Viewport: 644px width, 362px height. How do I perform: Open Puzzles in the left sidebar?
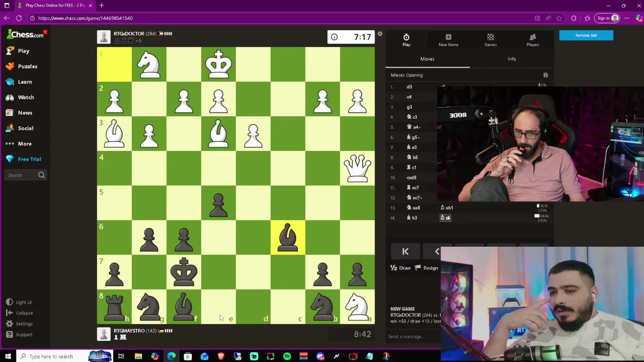[22, 66]
